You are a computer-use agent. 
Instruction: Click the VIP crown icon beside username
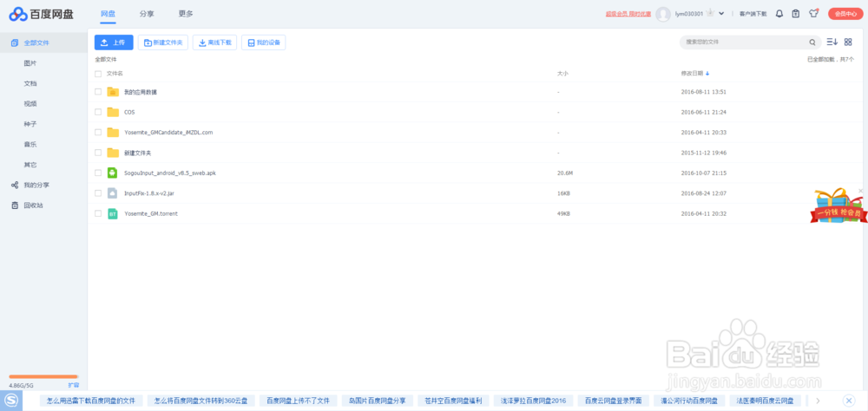point(710,13)
